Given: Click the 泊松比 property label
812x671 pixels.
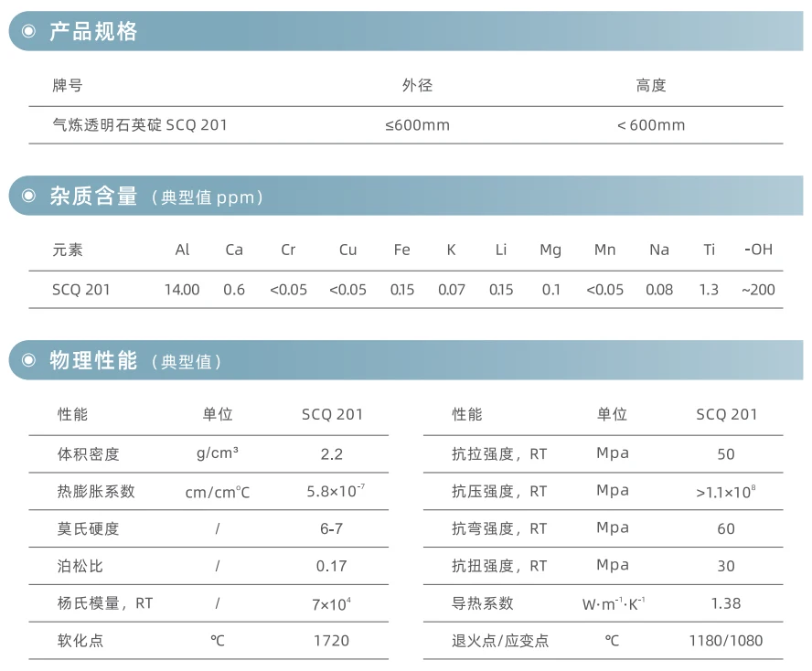Looking at the screenshot, I should (x=80, y=566).
